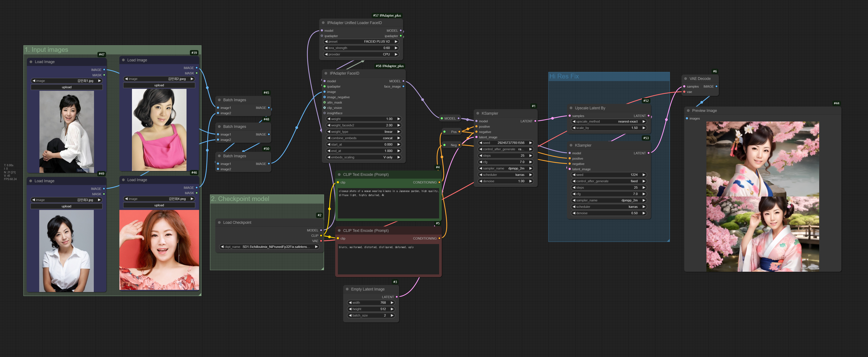The width and height of the screenshot is (868, 357).
Task: Click right arrow on scale_by in Upscale Latent By
Action: [644, 128]
